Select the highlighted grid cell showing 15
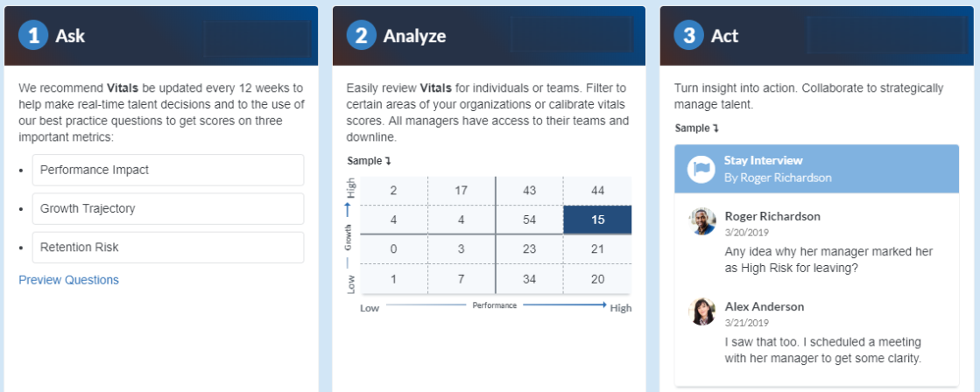The width and height of the screenshot is (980, 392). coord(597,220)
